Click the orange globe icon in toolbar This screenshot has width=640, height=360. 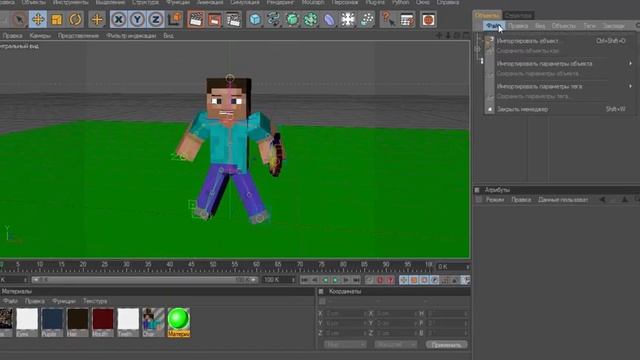point(428,19)
